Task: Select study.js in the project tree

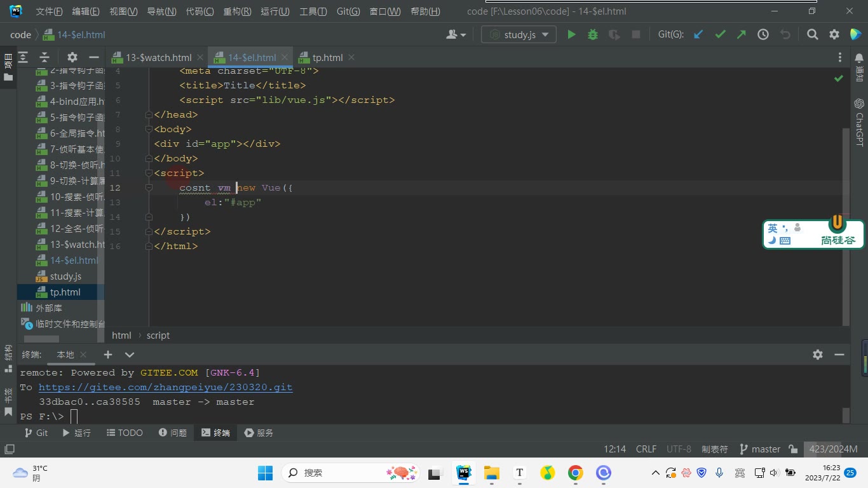Action: click(65, 276)
